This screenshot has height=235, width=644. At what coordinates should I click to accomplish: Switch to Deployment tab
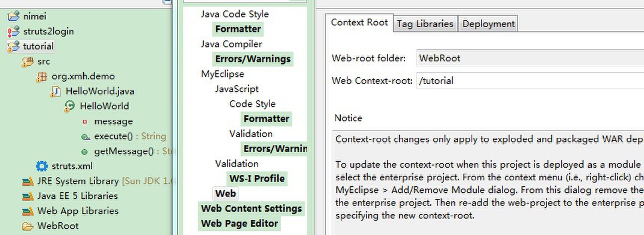(x=488, y=24)
